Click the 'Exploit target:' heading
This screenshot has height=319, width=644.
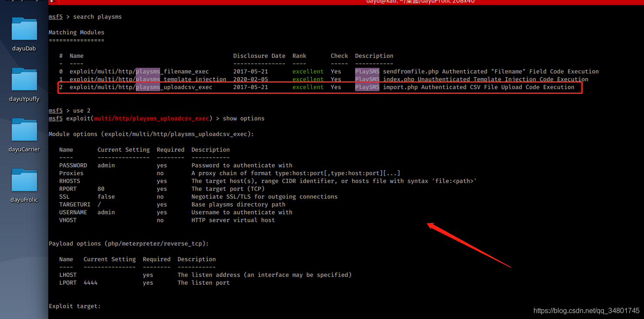click(75, 306)
